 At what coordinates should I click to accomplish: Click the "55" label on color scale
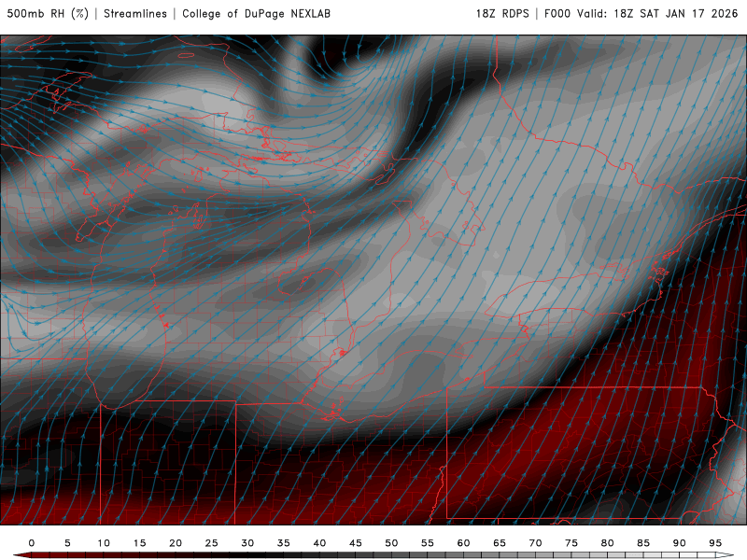click(428, 543)
